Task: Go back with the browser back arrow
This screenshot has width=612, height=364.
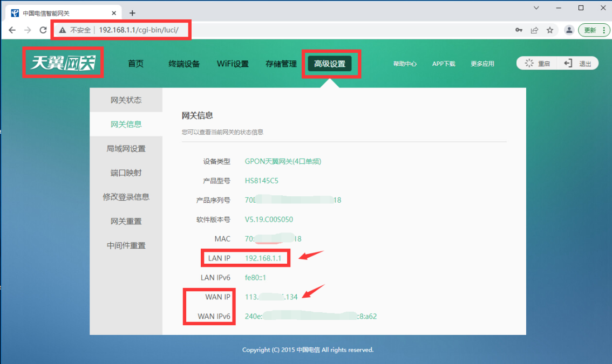Action: click(12, 30)
